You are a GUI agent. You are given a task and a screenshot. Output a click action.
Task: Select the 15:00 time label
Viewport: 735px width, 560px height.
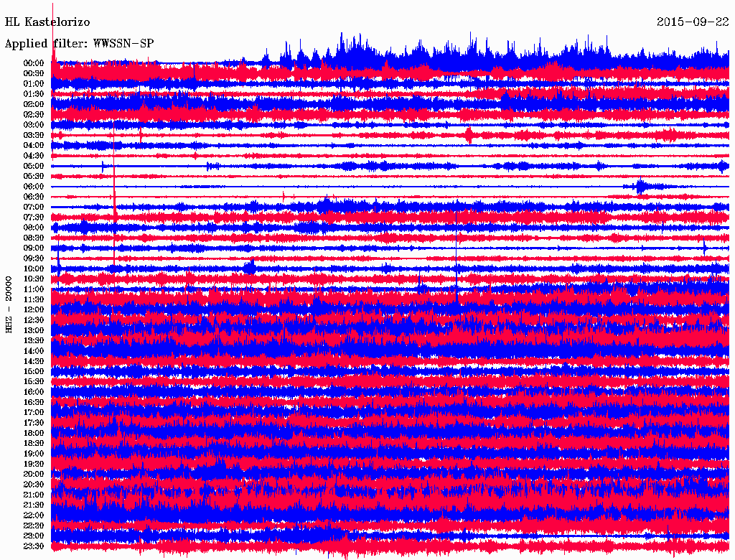[34, 371]
